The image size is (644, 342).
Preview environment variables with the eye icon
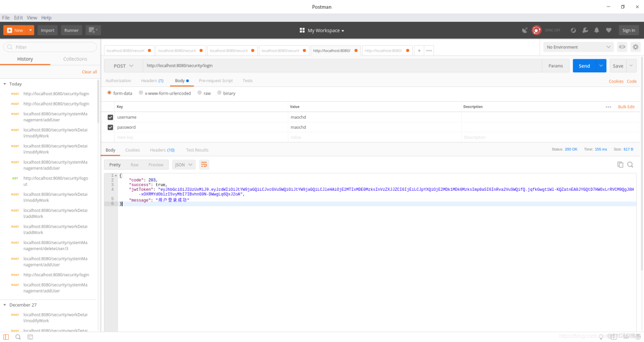(x=621, y=47)
